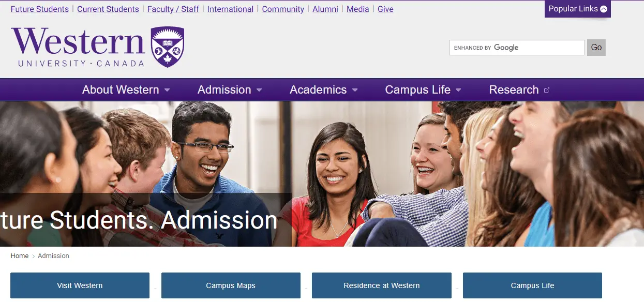This screenshot has height=302, width=644.
Task: Click the external link icon beside Research
Action: (x=547, y=90)
